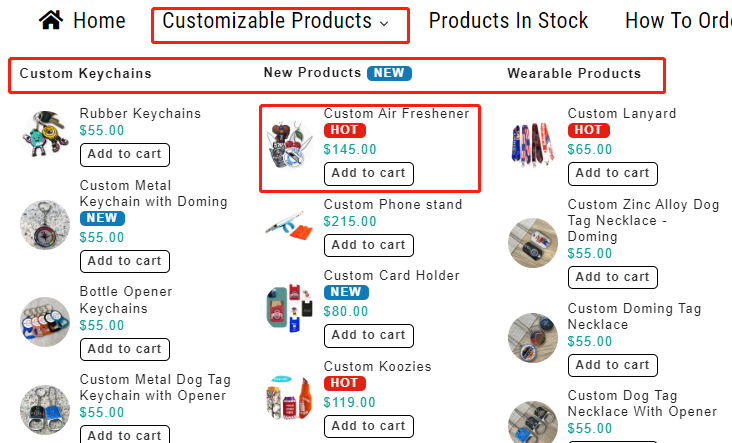Open Custom Metal Keychain with Doming image
The width and height of the screenshot is (732, 443).
pos(45,225)
